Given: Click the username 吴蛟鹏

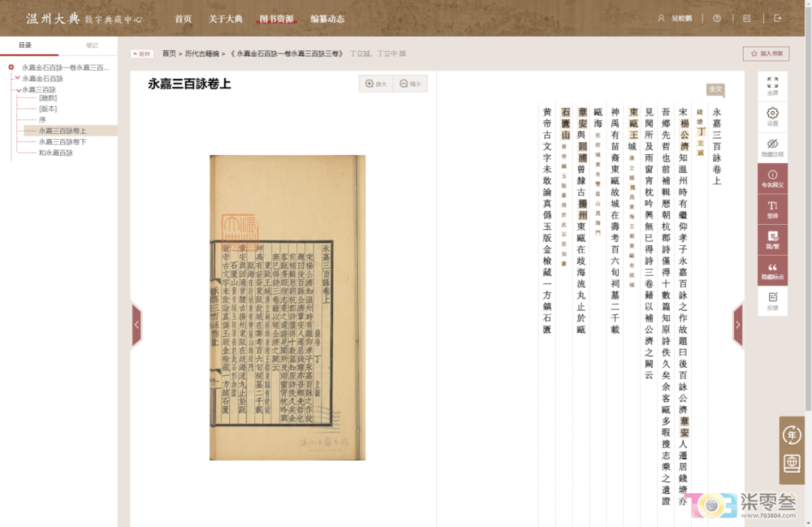Looking at the screenshot, I should tap(681, 18).
